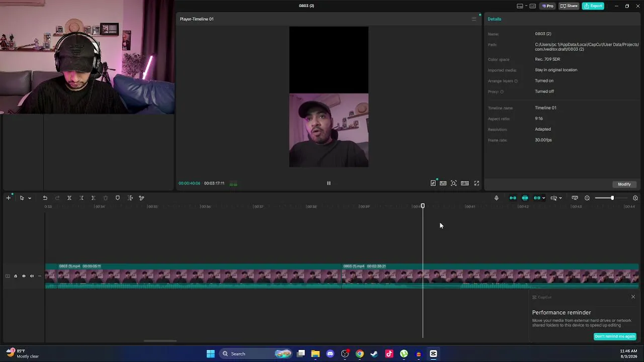The width and height of the screenshot is (644, 362).
Task: Add a marker with the shield icon
Action: point(118,198)
